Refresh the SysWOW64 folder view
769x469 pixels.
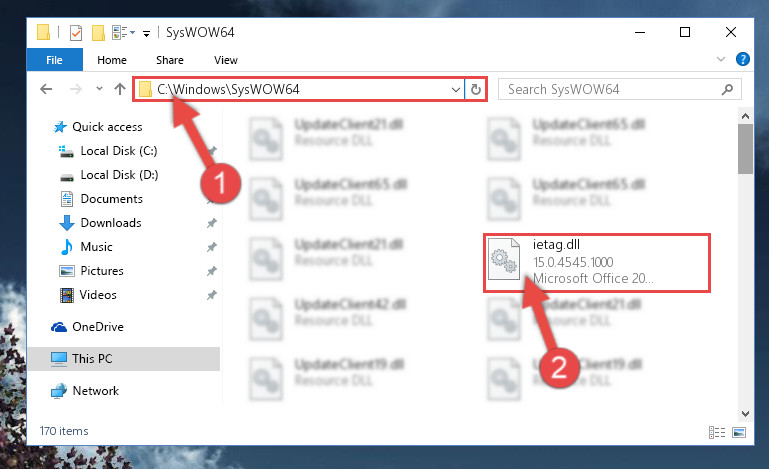point(475,89)
